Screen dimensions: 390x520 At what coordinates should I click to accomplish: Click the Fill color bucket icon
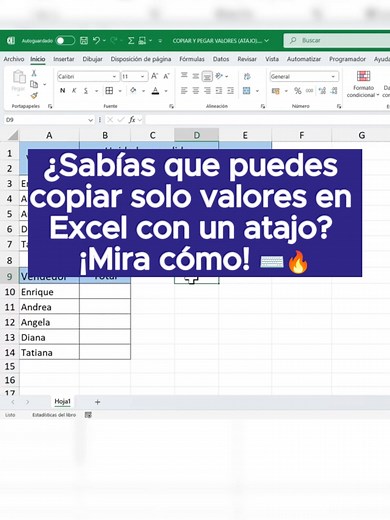click(133, 90)
